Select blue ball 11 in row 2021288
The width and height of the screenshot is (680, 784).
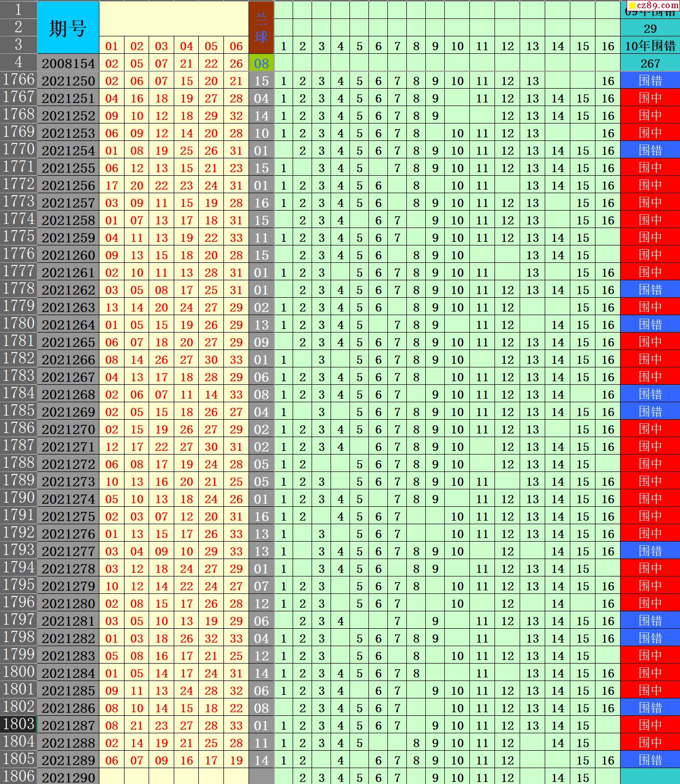tap(261, 742)
